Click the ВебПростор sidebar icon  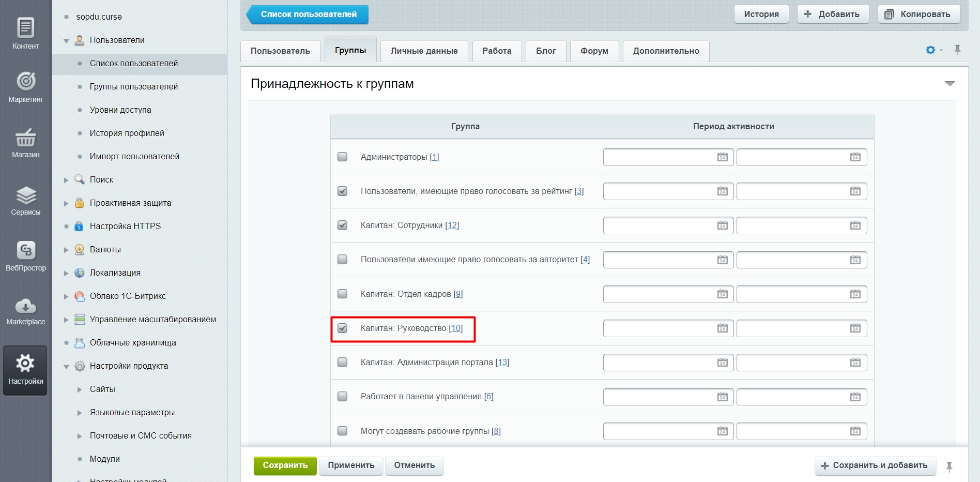(x=25, y=255)
